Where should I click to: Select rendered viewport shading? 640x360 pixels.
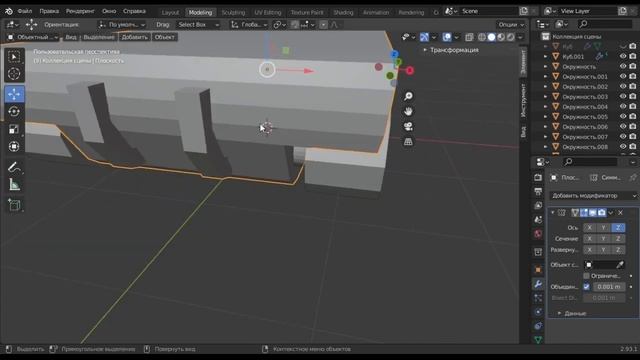coord(511,37)
